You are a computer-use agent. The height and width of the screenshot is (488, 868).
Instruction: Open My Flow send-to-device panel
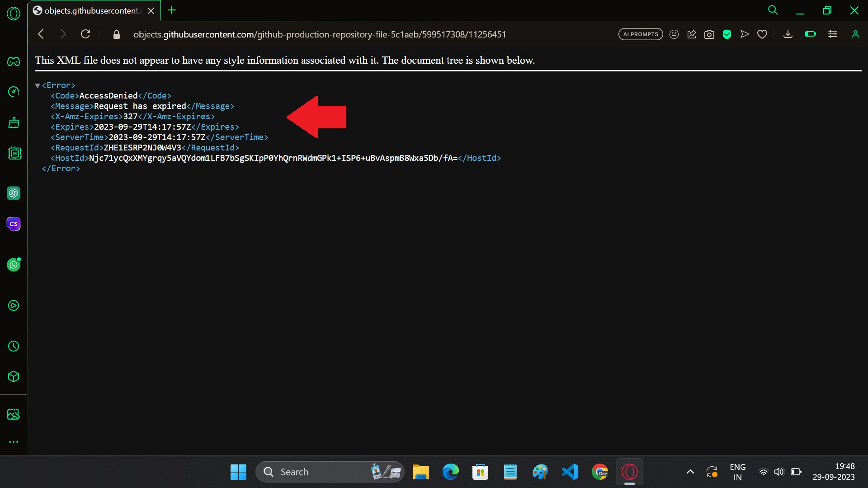(x=745, y=34)
